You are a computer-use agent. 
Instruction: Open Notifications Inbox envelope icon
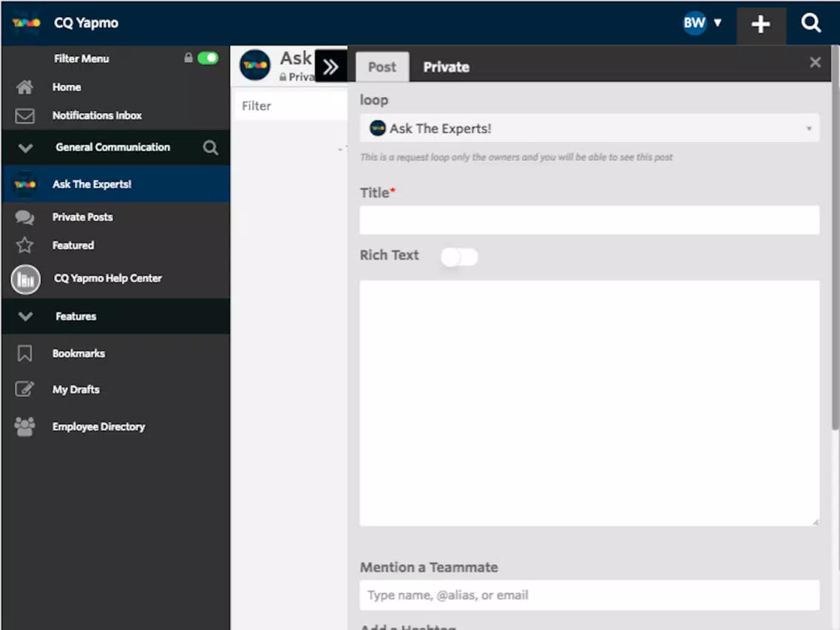tap(24, 115)
